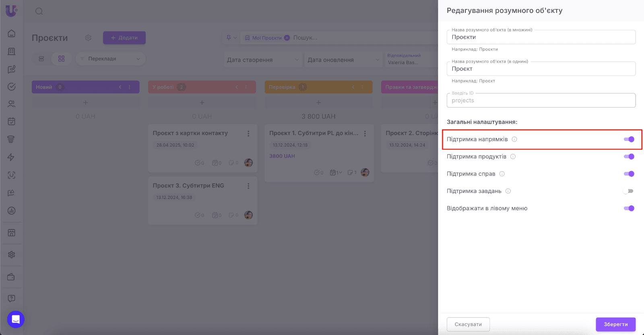Open Дата створення dropdown

point(263,60)
